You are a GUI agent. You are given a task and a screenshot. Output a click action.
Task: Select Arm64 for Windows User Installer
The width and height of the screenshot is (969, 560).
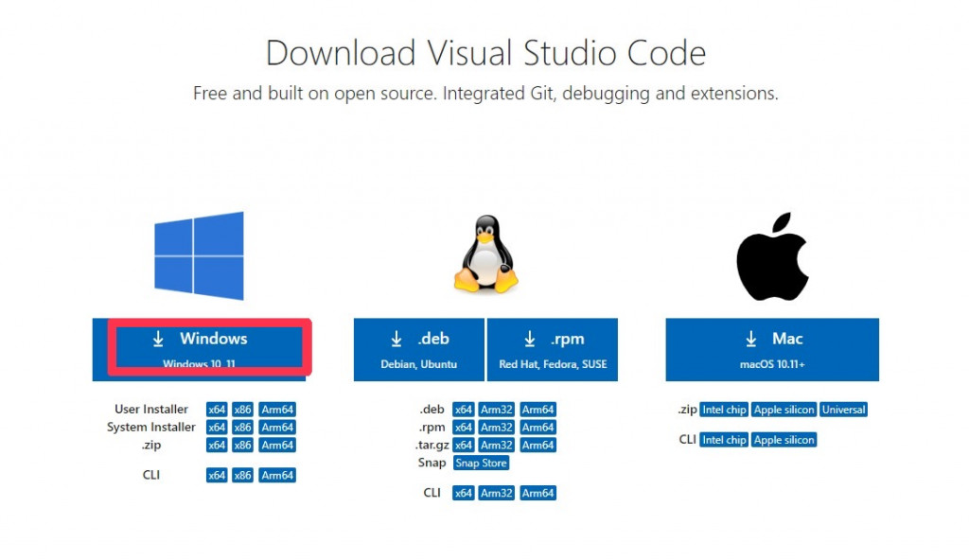(x=277, y=410)
